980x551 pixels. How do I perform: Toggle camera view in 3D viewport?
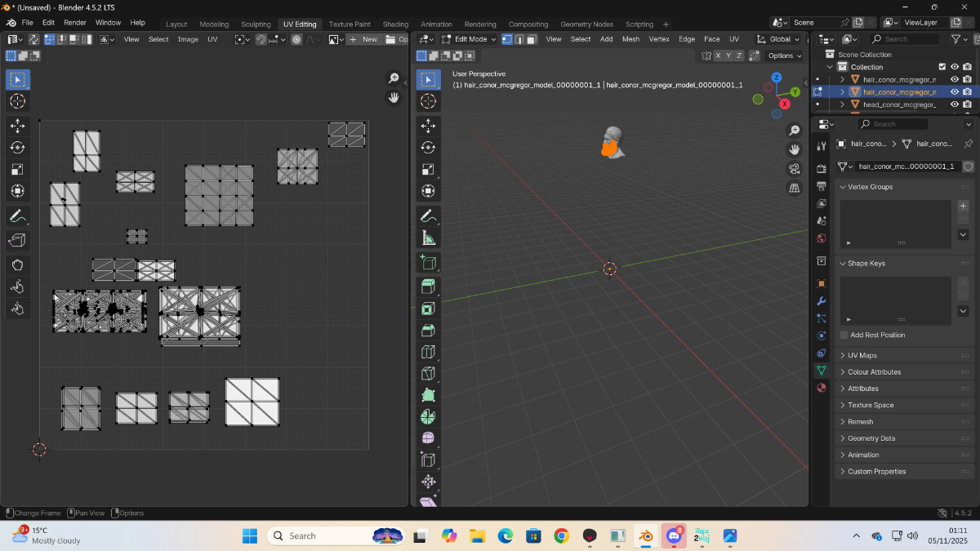(x=794, y=169)
